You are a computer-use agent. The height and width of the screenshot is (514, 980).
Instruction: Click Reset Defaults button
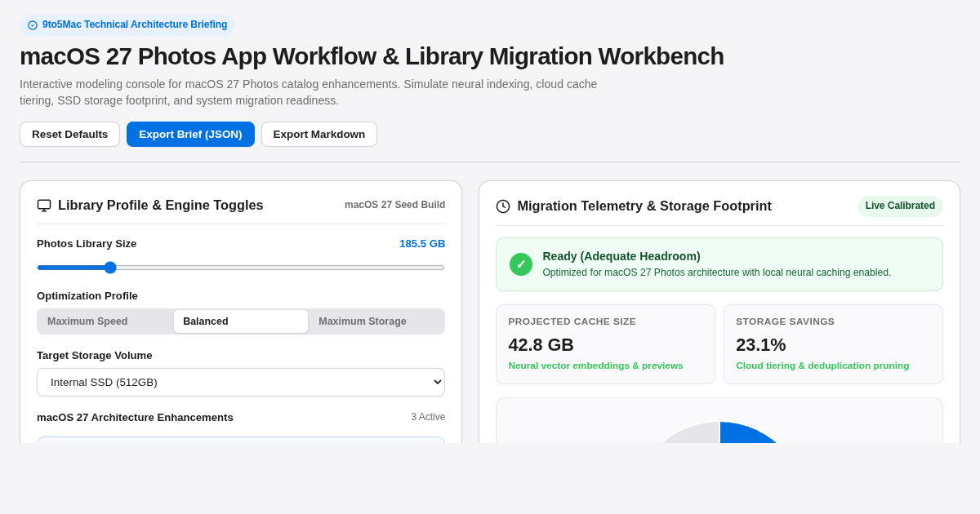69,134
